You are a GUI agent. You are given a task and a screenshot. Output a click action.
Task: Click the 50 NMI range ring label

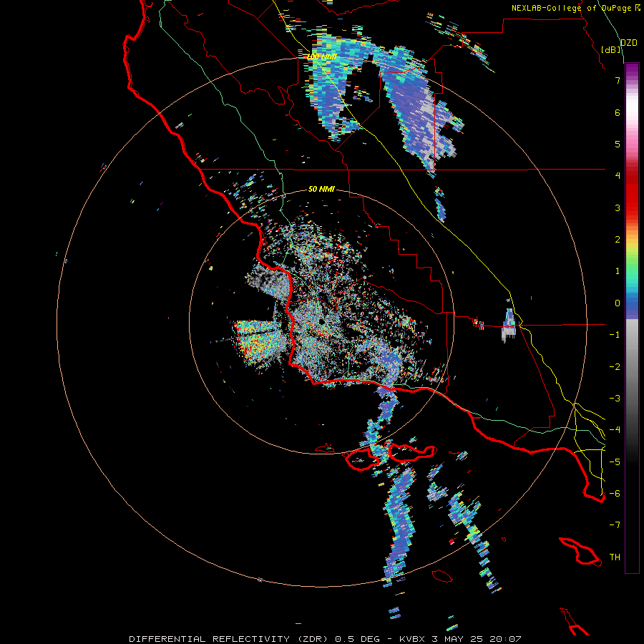pyautogui.click(x=321, y=189)
